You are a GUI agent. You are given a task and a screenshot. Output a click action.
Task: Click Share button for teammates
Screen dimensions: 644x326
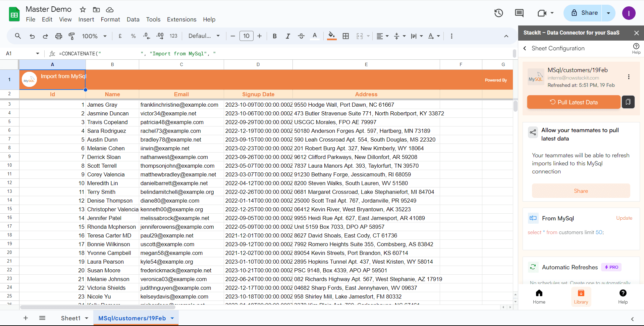click(x=581, y=191)
